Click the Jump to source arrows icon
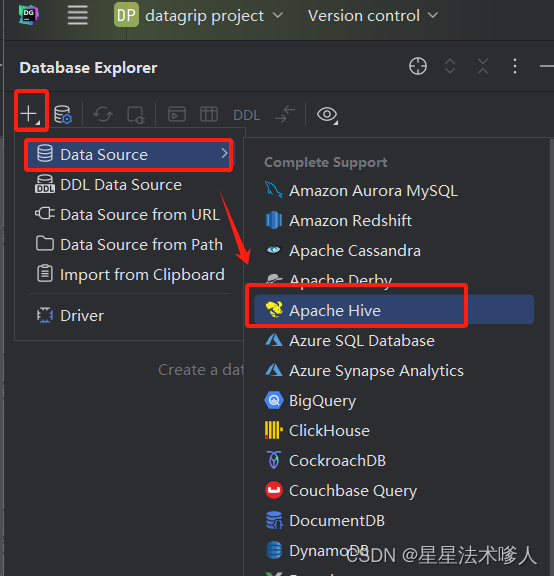Image resolution: width=554 pixels, height=576 pixels. (x=285, y=114)
